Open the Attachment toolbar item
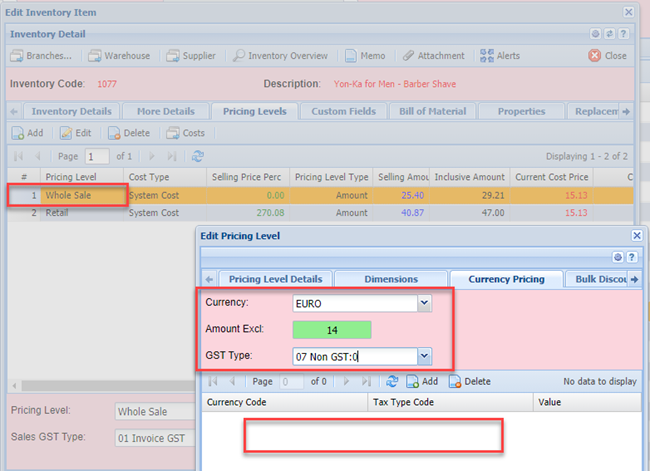 [x=432, y=56]
